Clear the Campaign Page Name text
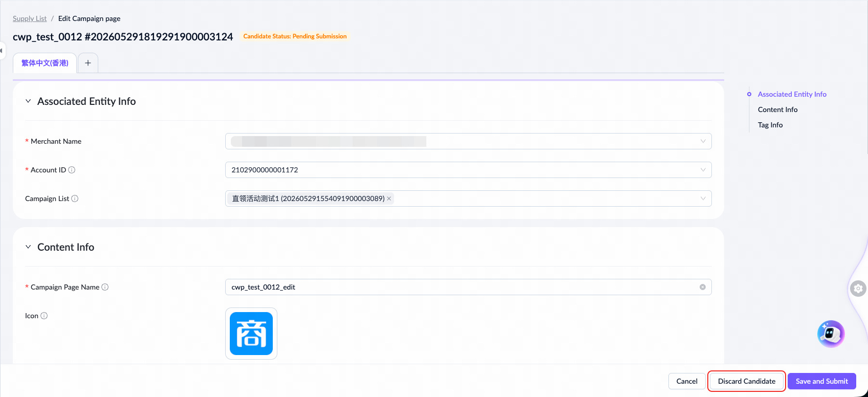868x397 pixels. point(703,287)
